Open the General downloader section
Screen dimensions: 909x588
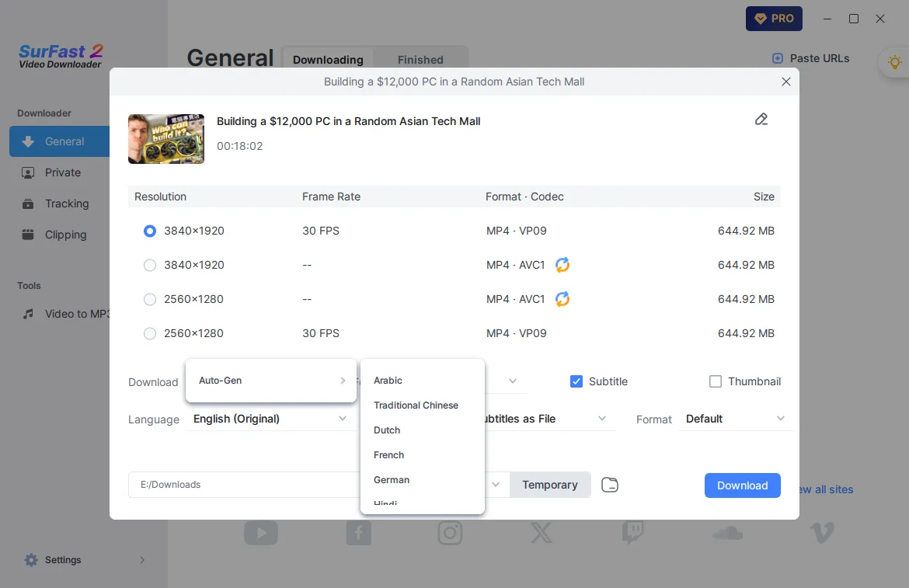click(60, 141)
